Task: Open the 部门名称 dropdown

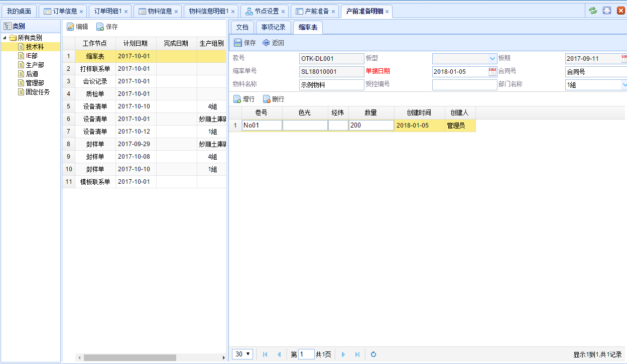Action: pos(624,85)
